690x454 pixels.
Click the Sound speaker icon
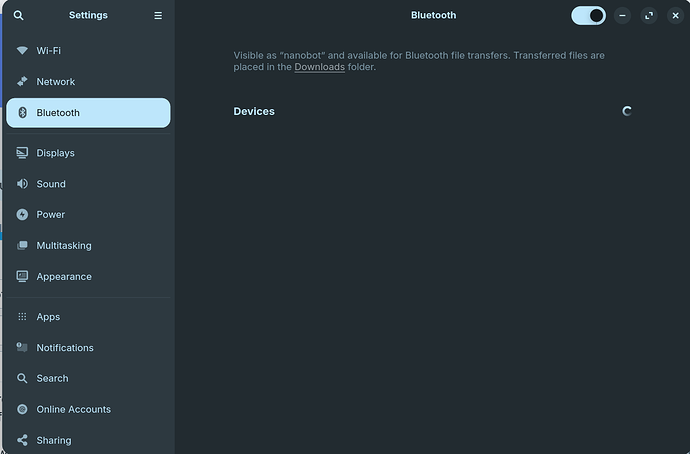[x=22, y=184]
